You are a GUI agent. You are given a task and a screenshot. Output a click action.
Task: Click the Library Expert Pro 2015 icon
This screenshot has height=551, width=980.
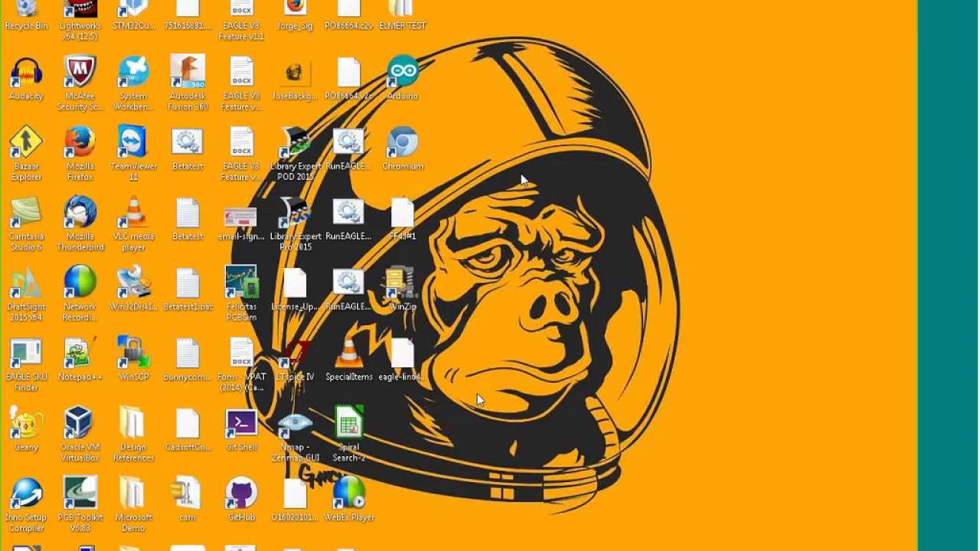pyautogui.click(x=295, y=213)
